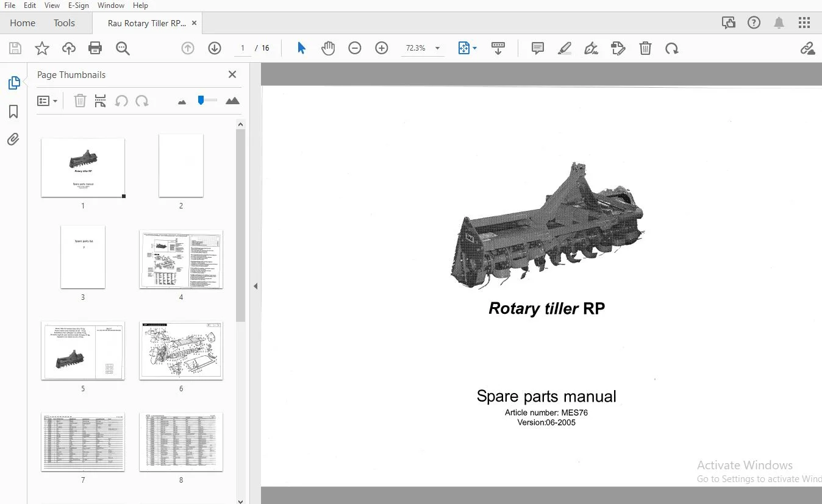Open scrolling mode keyboard icon
The height and width of the screenshot is (504, 822).
pyautogui.click(x=498, y=48)
